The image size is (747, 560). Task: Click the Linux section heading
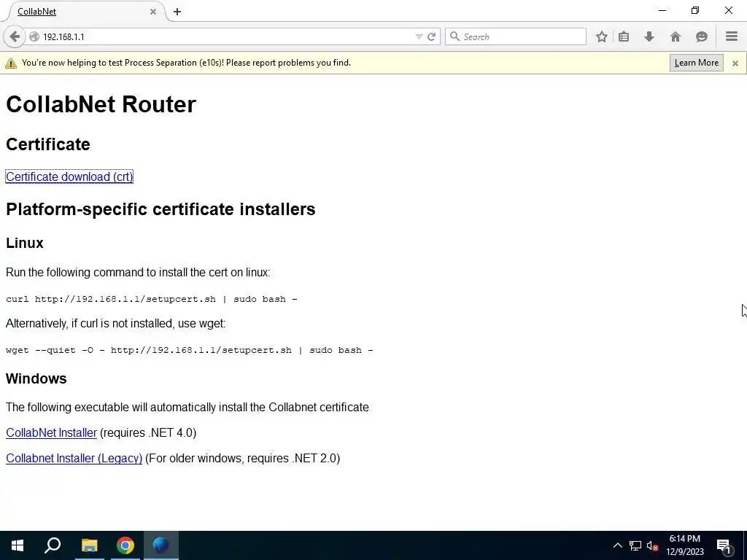pos(25,243)
